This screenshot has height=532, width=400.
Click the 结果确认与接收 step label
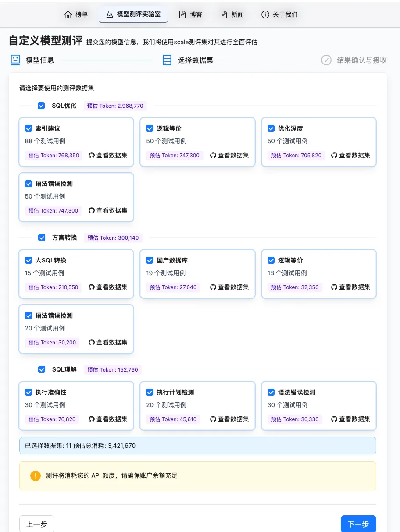click(362, 60)
